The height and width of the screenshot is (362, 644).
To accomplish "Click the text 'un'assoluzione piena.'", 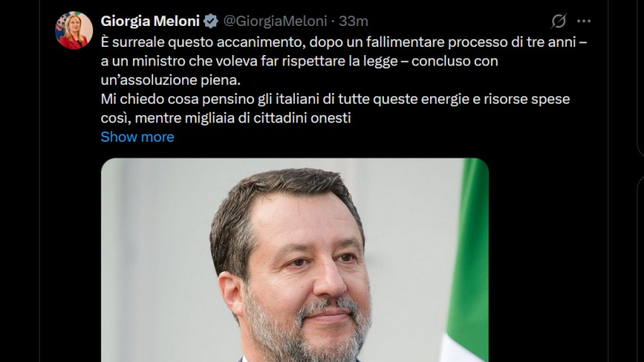I will coord(170,80).
